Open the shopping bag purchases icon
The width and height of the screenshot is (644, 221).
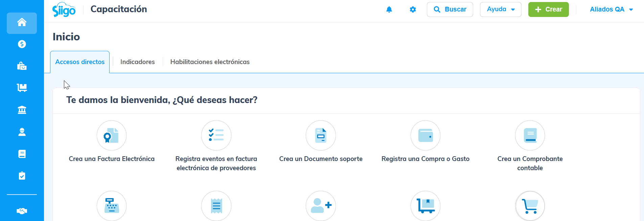click(22, 66)
